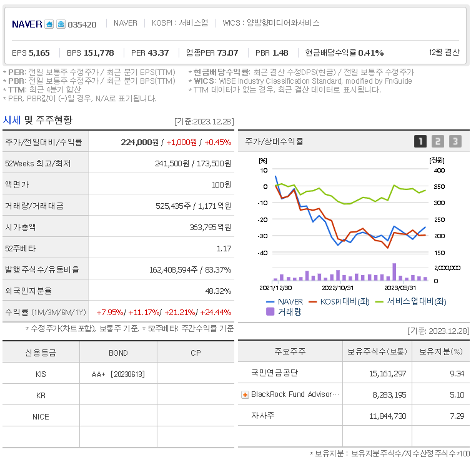Click the 국민연금공단 shareholder row

point(354,373)
